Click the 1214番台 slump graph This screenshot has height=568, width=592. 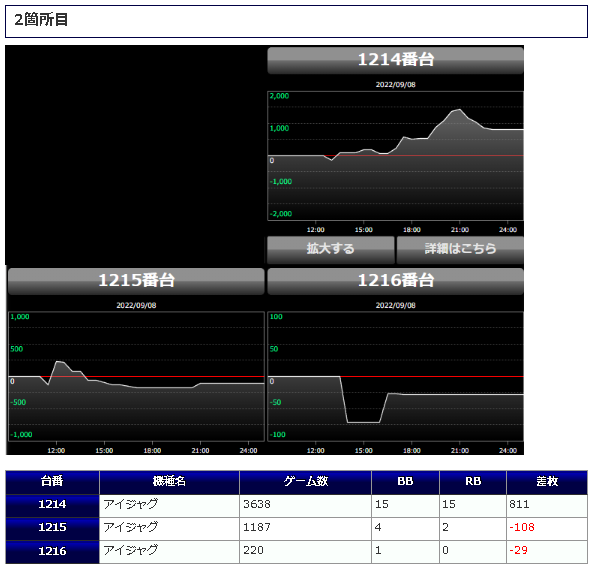[x=395, y=156]
